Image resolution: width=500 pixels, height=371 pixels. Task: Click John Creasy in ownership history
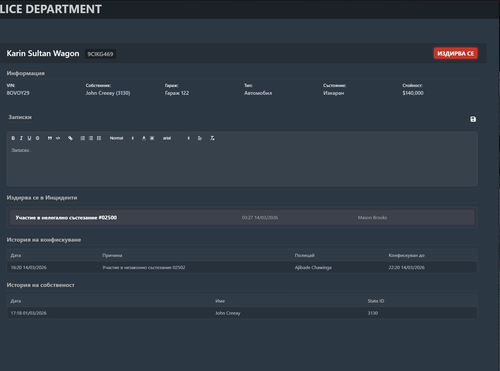pyautogui.click(x=228, y=313)
